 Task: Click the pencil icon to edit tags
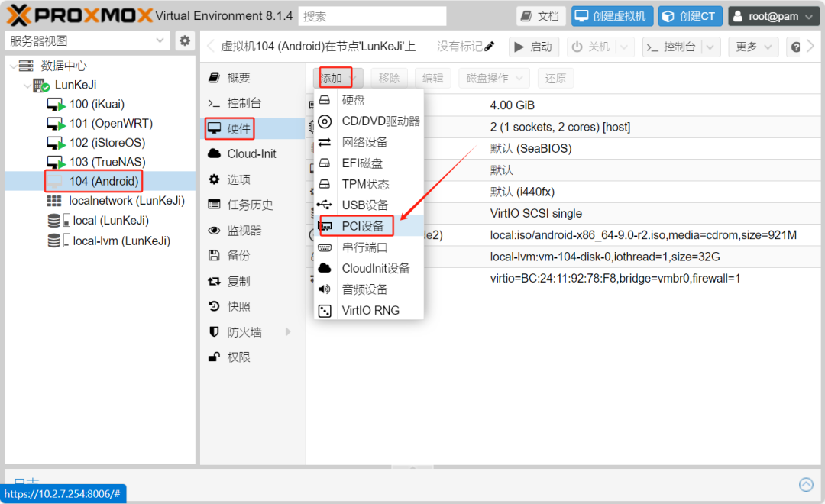coord(490,47)
